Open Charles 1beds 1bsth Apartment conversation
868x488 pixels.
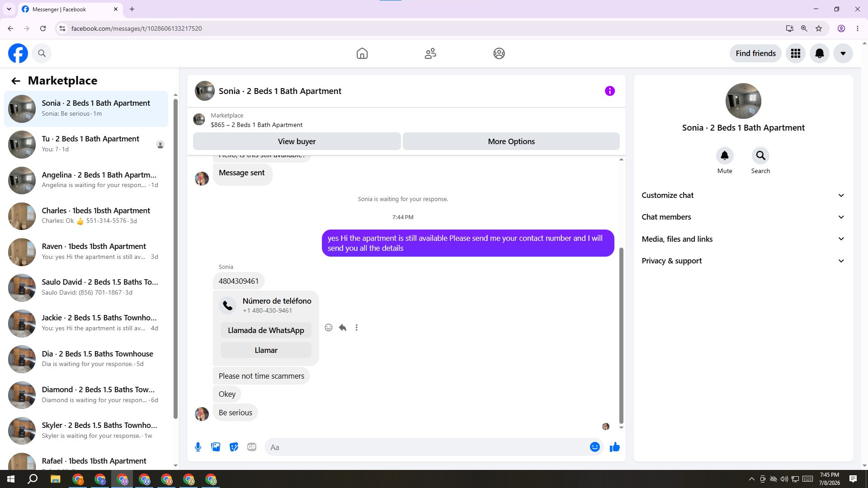coord(86,216)
